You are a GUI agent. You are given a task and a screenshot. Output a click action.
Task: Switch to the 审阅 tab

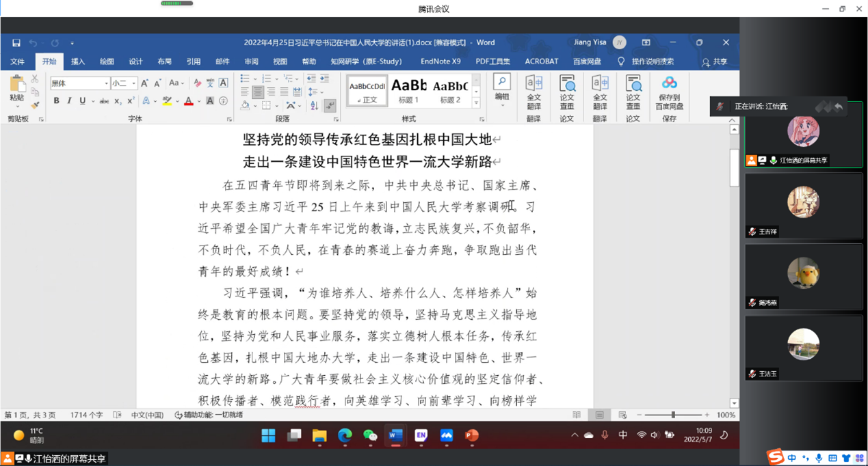click(251, 61)
